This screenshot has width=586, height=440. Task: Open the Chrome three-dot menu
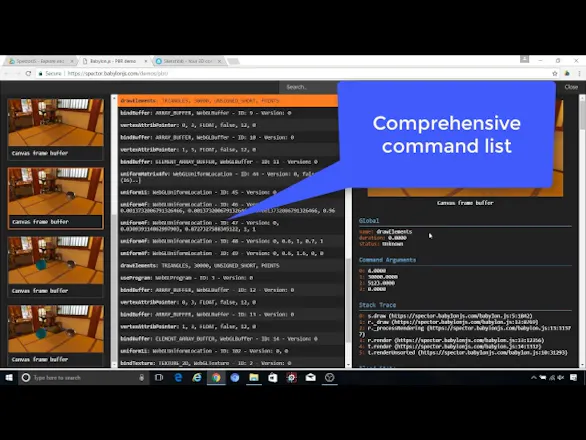click(x=579, y=74)
